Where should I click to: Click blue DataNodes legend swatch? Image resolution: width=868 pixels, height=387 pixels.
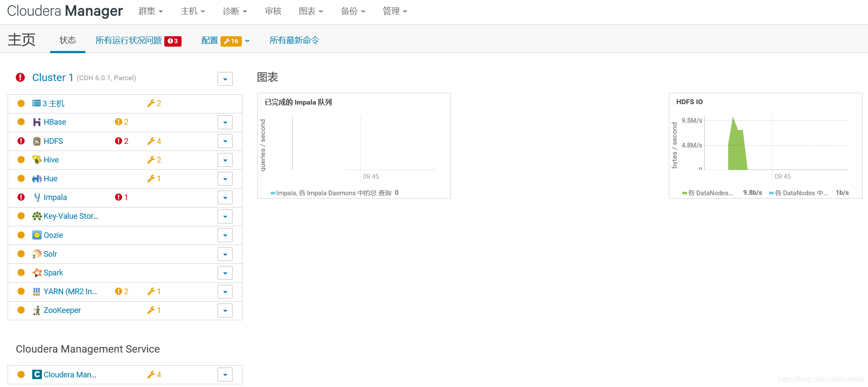[x=771, y=193]
